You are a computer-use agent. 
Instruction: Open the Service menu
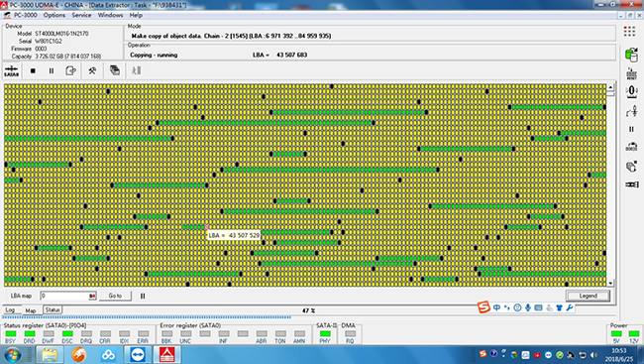pyautogui.click(x=81, y=15)
